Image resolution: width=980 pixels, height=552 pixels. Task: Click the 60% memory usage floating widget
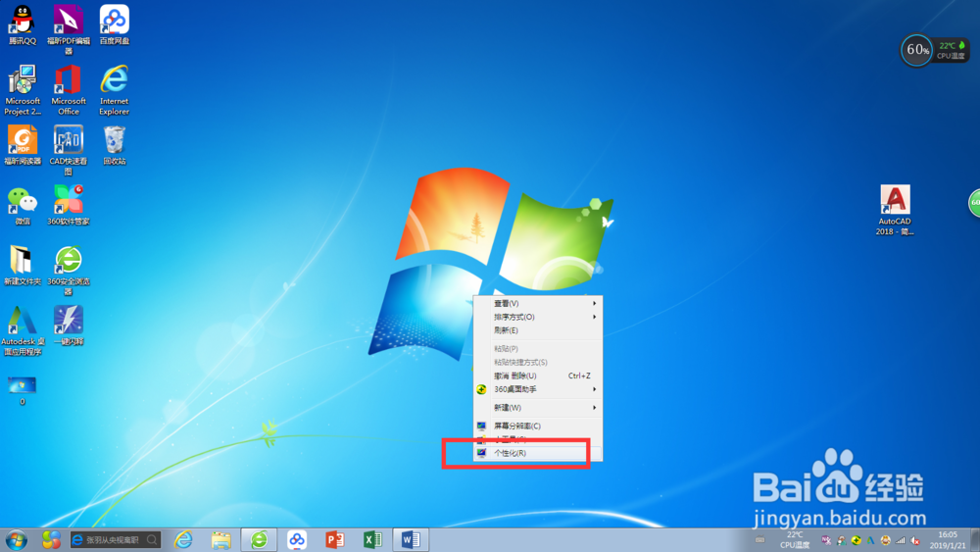point(916,50)
